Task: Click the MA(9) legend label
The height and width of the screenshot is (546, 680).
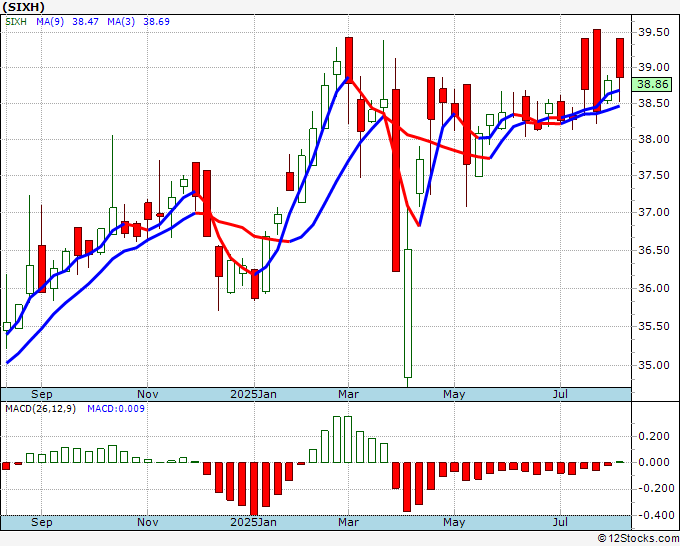Action: (x=50, y=22)
